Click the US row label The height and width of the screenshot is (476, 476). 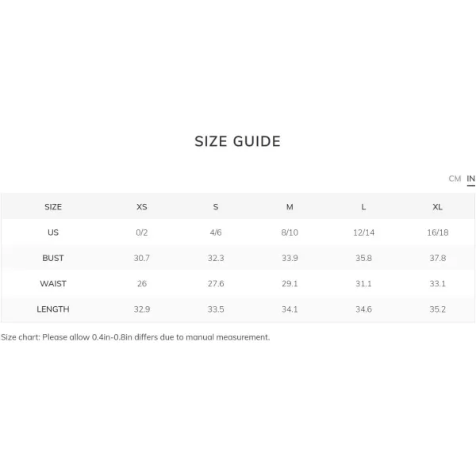pyautogui.click(x=53, y=232)
